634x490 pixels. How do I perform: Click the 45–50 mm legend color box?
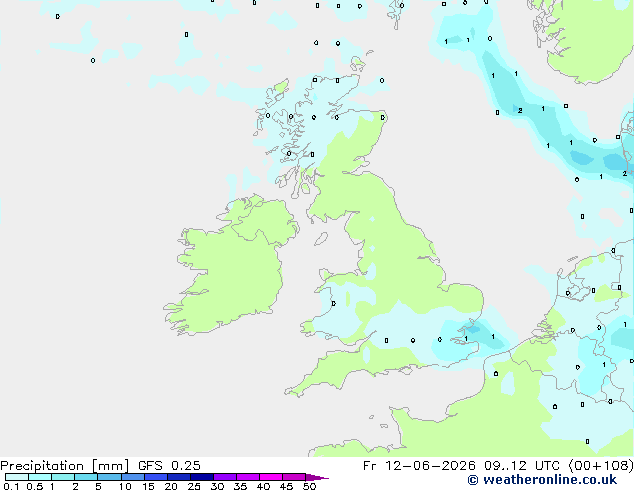294,477
